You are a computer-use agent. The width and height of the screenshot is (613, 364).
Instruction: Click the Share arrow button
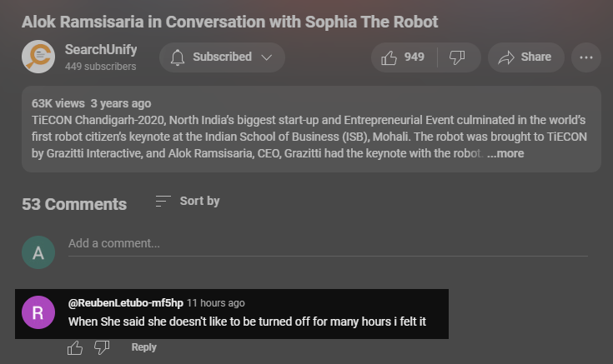coord(525,57)
